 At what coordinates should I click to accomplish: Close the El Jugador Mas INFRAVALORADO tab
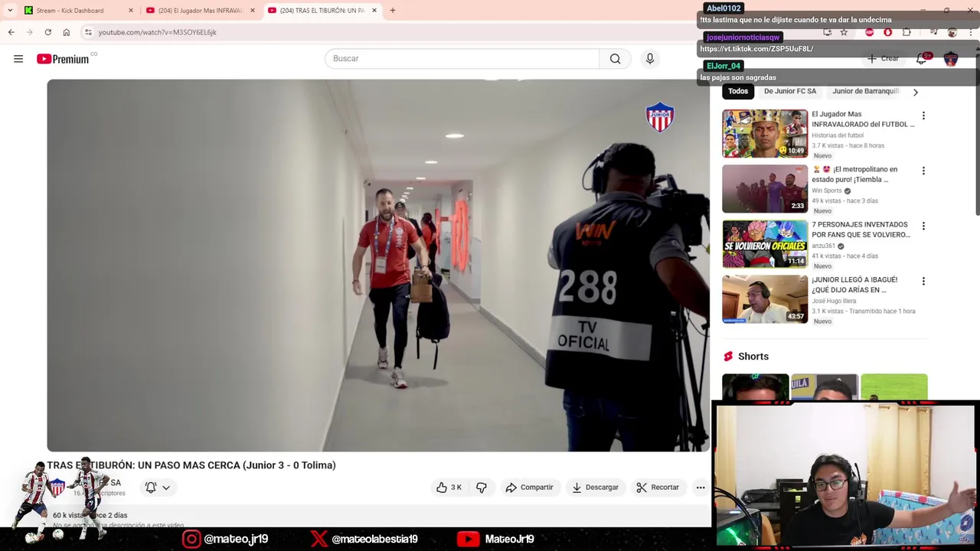pyautogui.click(x=253, y=11)
